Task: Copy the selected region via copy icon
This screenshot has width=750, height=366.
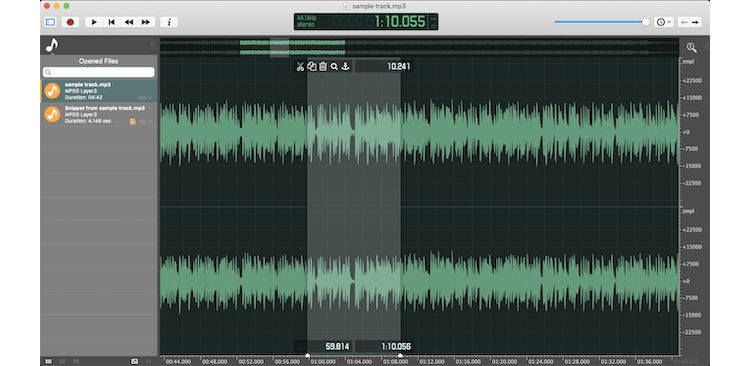Action: click(x=312, y=67)
